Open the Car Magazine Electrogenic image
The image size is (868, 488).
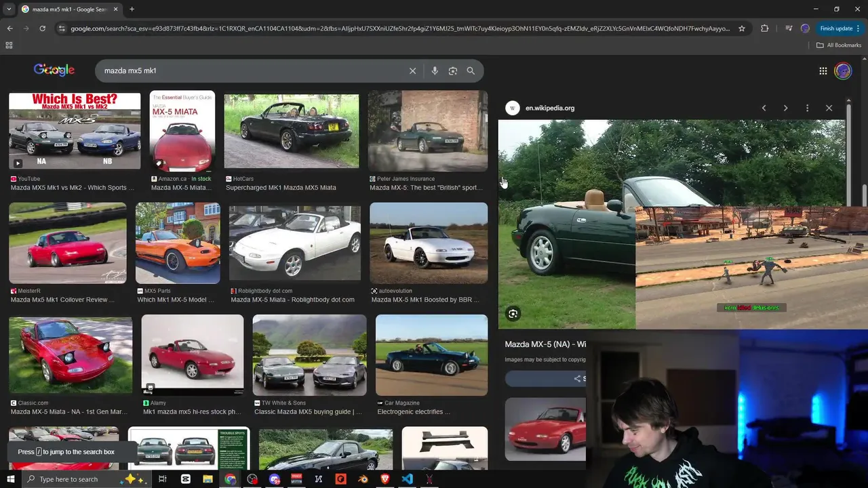click(x=431, y=355)
